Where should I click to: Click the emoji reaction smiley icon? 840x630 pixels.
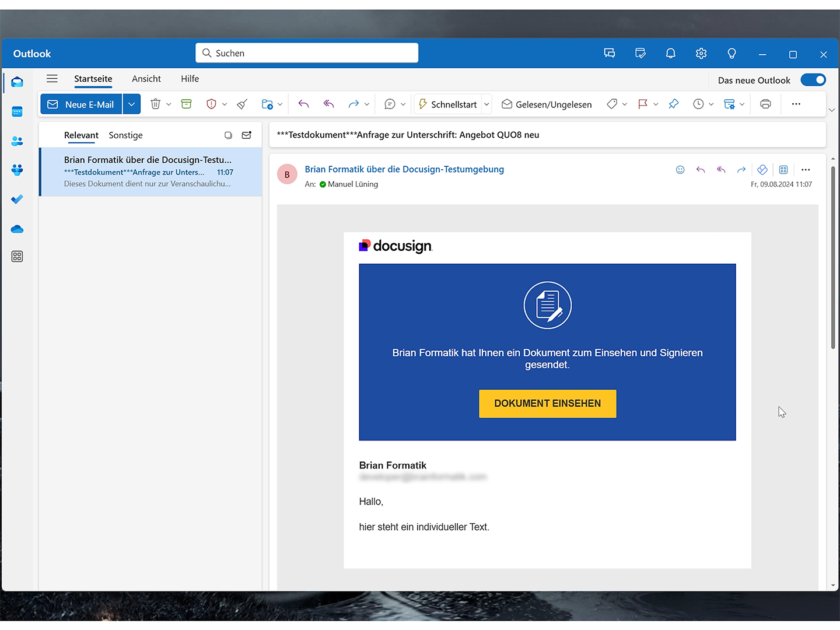pos(680,170)
